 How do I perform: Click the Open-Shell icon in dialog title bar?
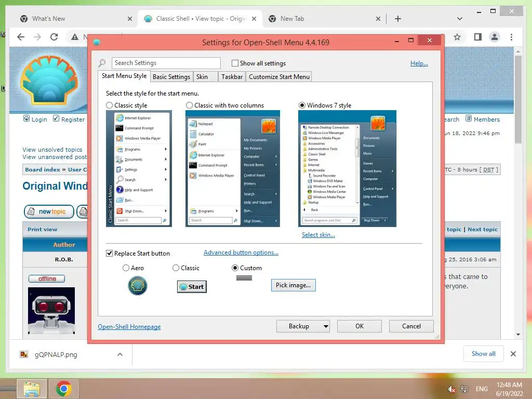(x=97, y=43)
